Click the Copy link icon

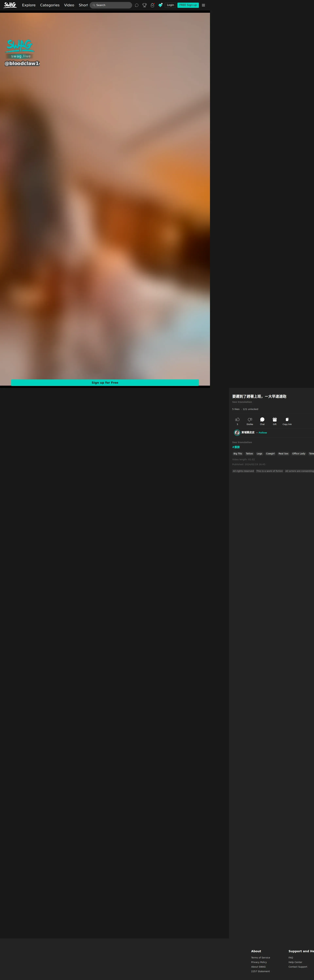pyautogui.click(x=287, y=420)
